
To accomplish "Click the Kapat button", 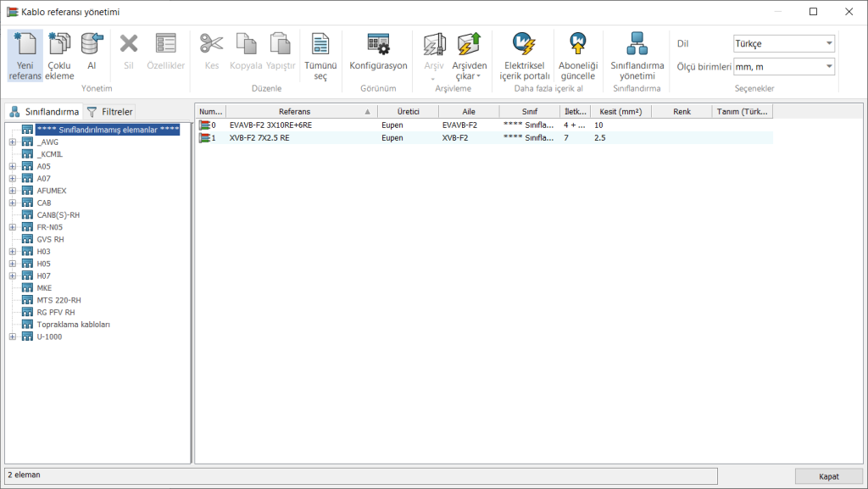I will tap(828, 476).
